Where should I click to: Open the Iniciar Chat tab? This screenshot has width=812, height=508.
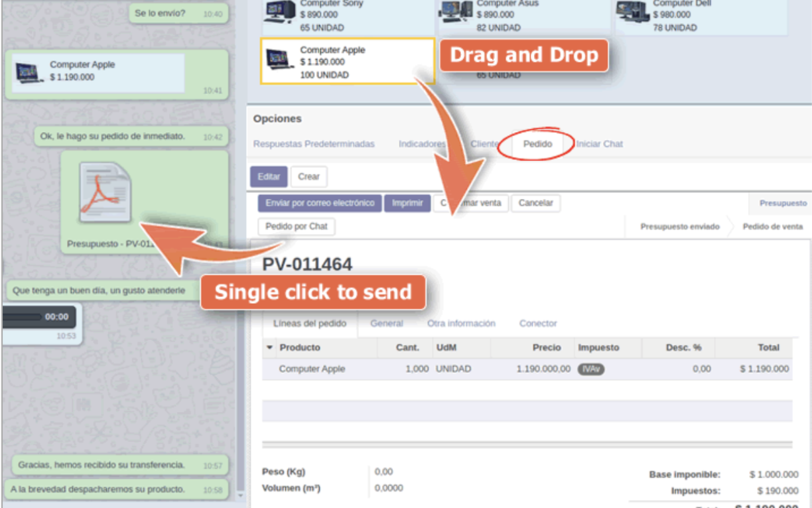coord(599,144)
